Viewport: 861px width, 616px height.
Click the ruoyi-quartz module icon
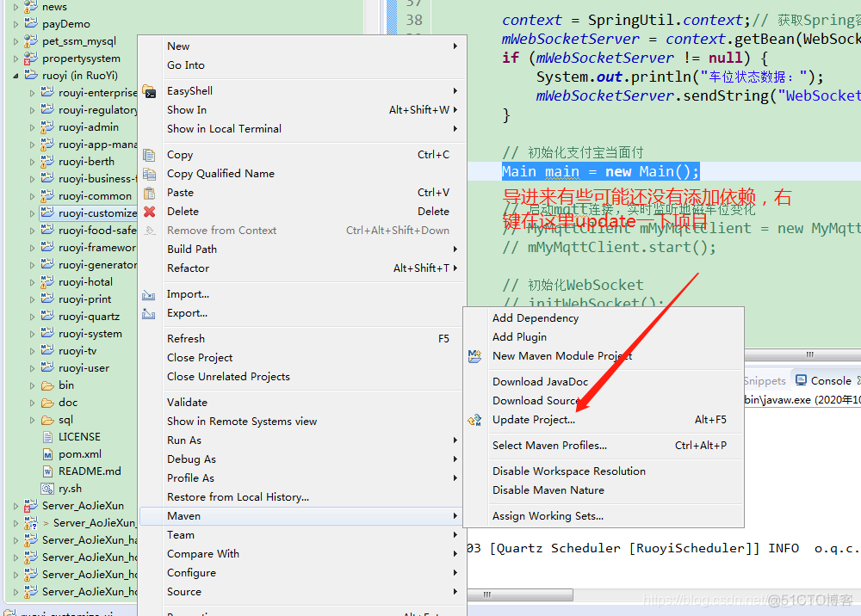47,317
